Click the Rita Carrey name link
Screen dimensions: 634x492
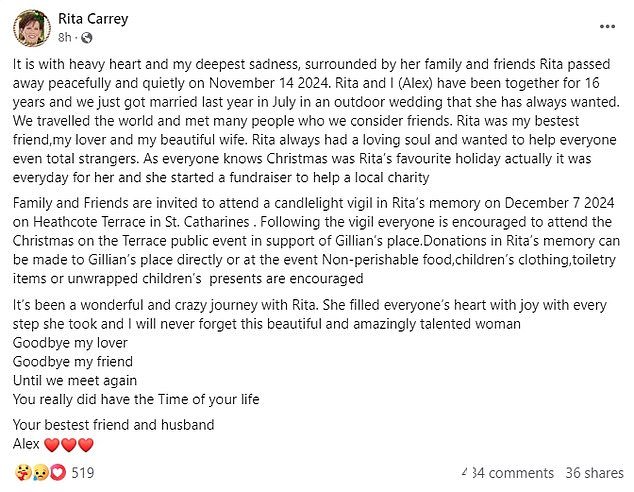pyautogui.click(x=93, y=19)
